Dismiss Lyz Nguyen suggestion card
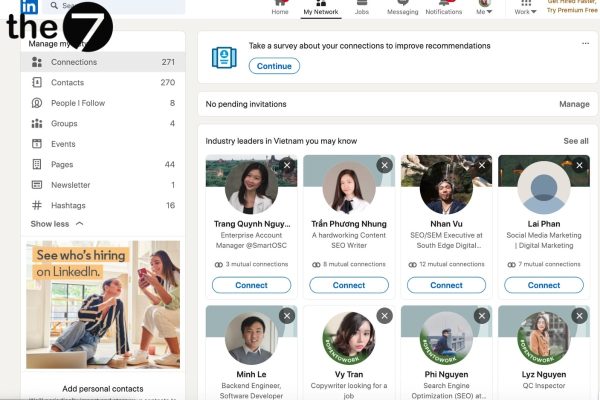This screenshot has width=600, height=400. 579,316
